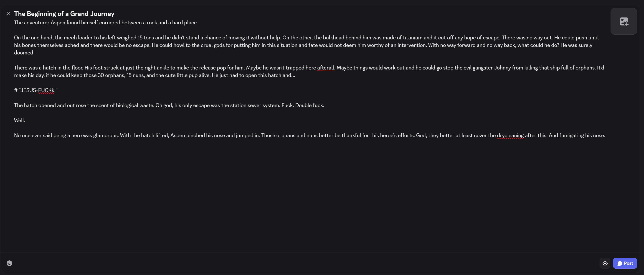
Task: Click the phrase 'On the one hand'
Action: click(x=33, y=38)
